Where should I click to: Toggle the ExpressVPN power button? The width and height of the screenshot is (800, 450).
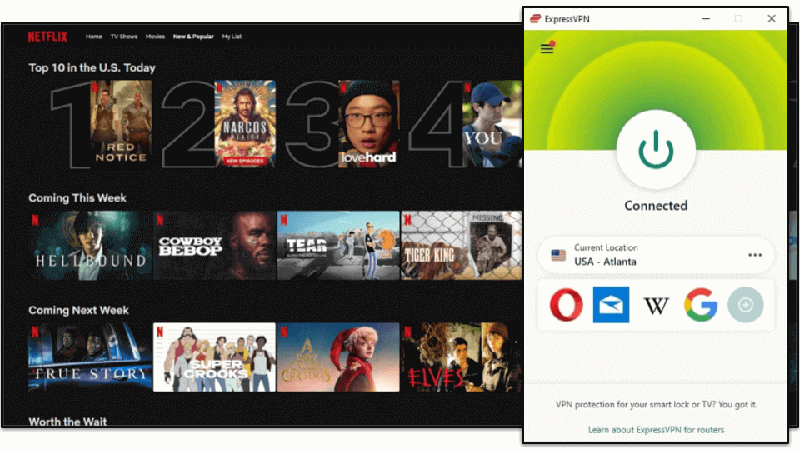click(x=656, y=149)
